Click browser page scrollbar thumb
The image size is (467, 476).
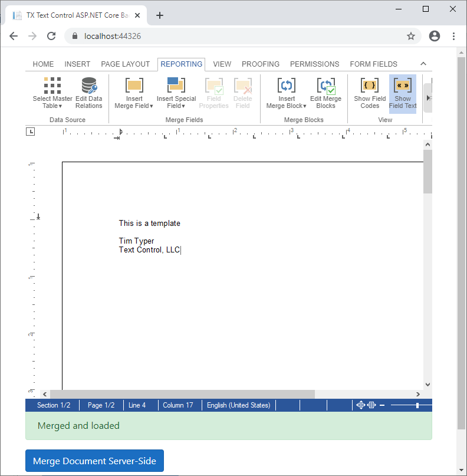point(461,243)
